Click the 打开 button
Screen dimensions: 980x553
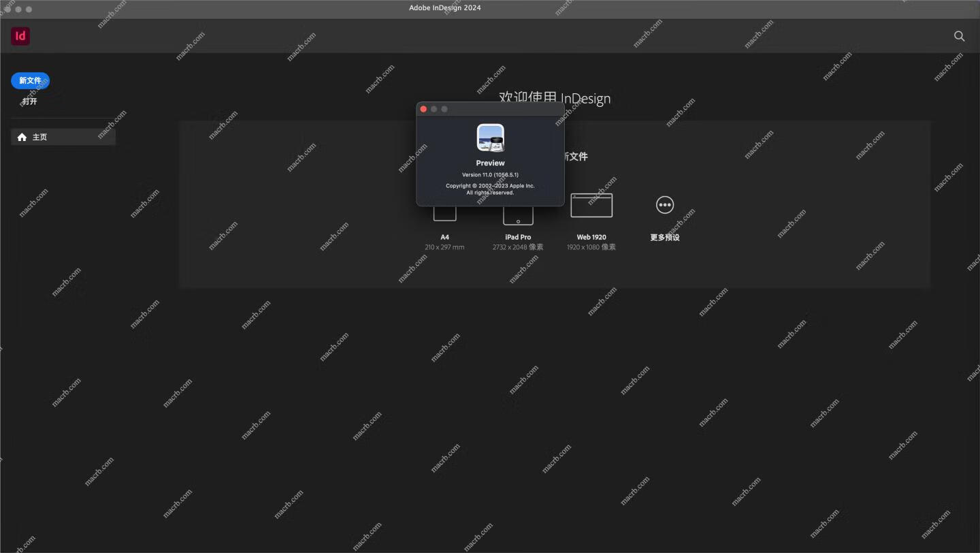(30, 101)
